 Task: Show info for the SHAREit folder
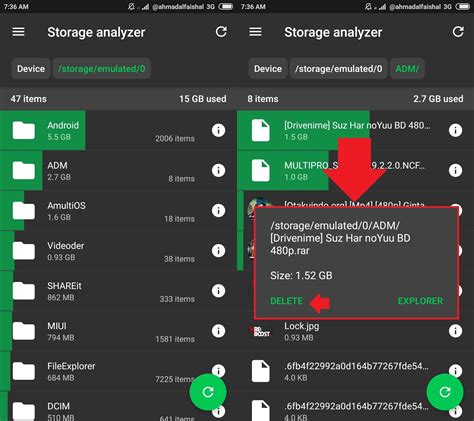click(218, 291)
